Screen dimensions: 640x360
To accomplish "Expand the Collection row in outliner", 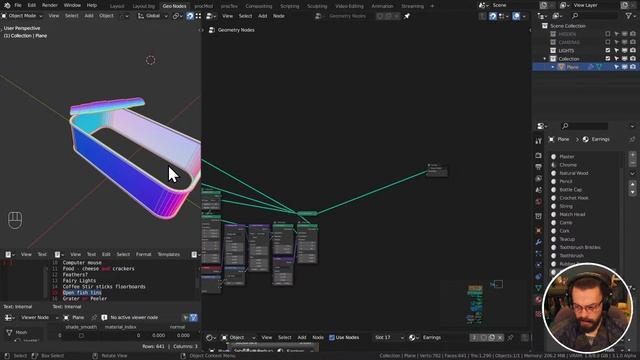I will (x=545, y=59).
